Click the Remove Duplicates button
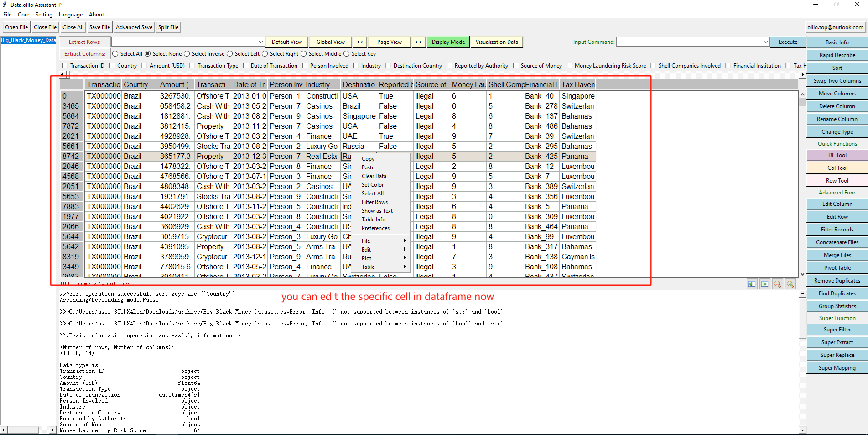The image size is (868, 435). (837, 281)
